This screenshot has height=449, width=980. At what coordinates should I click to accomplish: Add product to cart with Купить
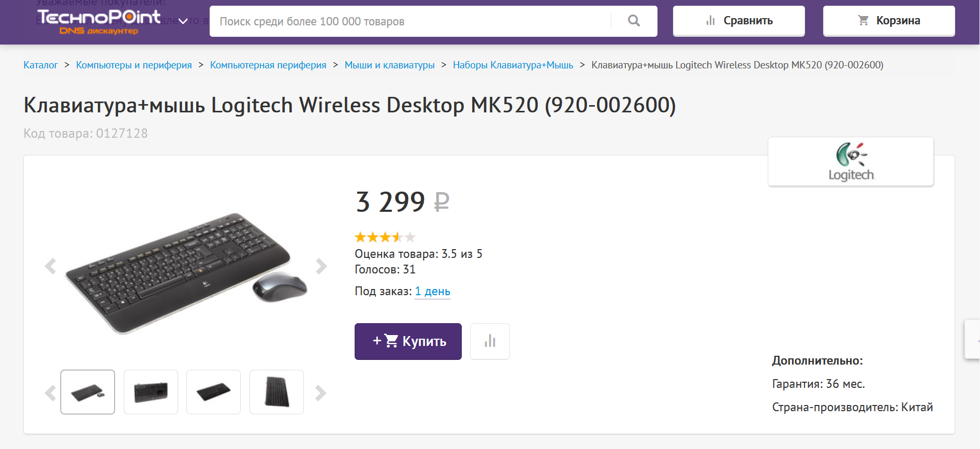pyautogui.click(x=408, y=341)
